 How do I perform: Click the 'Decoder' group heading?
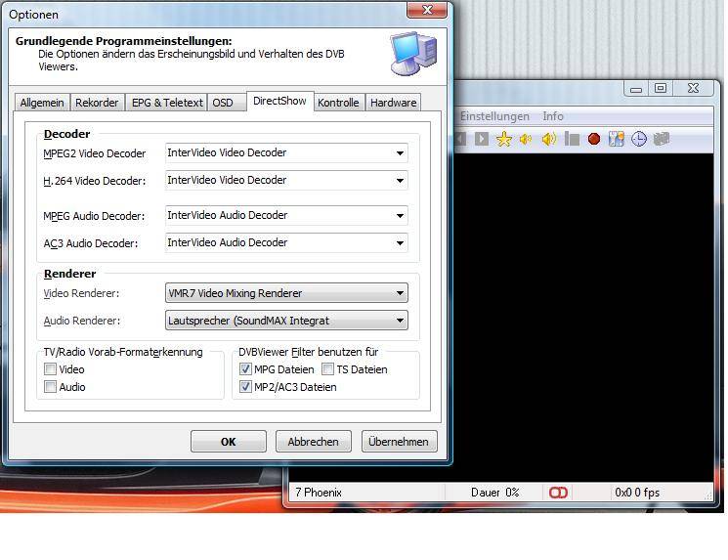pyautogui.click(x=66, y=134)
